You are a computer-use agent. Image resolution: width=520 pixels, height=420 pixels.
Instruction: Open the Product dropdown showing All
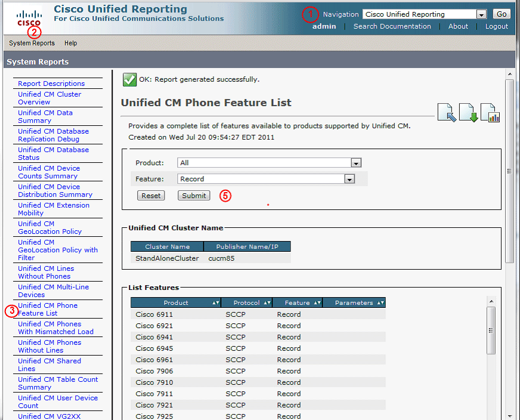(356, 163)
